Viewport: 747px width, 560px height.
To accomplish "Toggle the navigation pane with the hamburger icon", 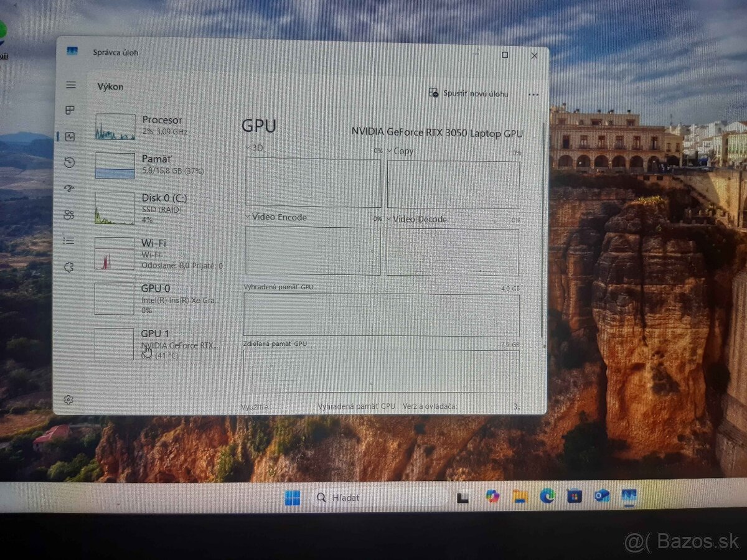I will point(70,85).
